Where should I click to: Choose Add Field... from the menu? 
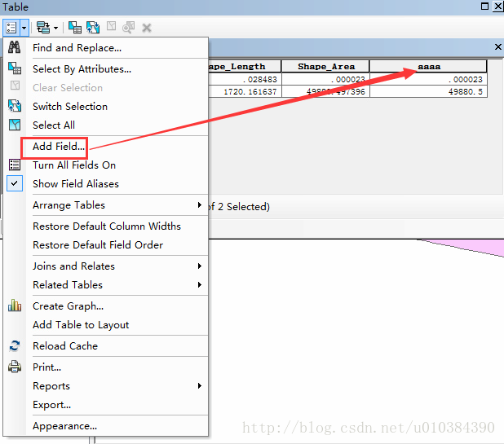59,147
